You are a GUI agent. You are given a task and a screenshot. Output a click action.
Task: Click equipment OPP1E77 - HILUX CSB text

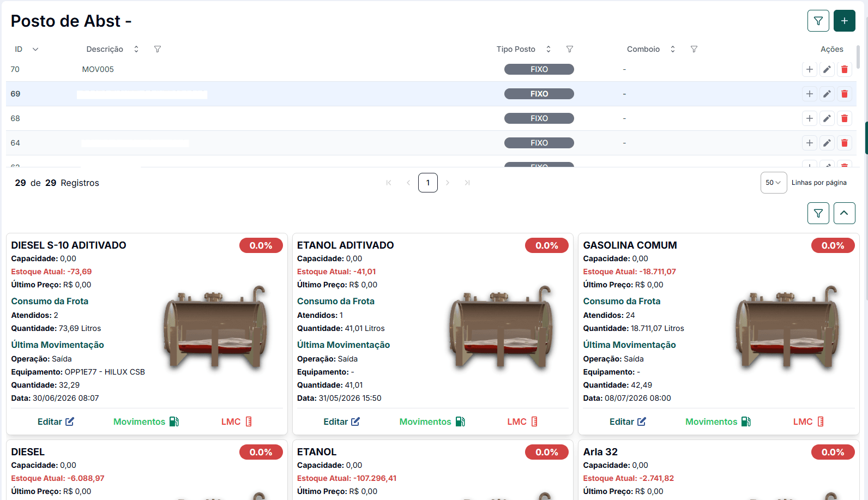[105, 372]
